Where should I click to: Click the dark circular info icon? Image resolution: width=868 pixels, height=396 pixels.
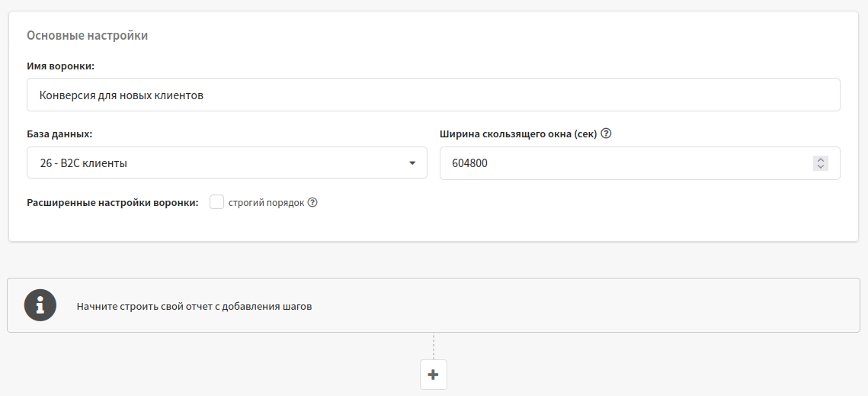[40, 305]
